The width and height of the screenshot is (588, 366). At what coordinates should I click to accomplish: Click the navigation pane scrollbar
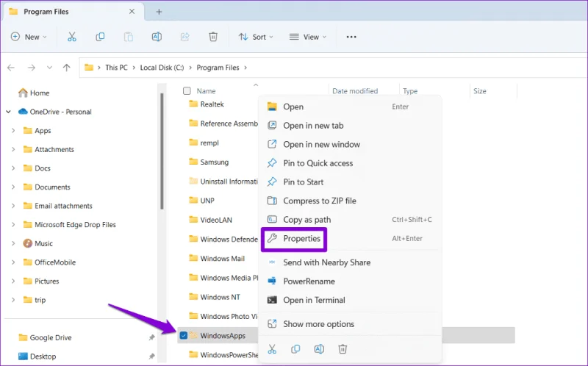click(x=162, y=151)
